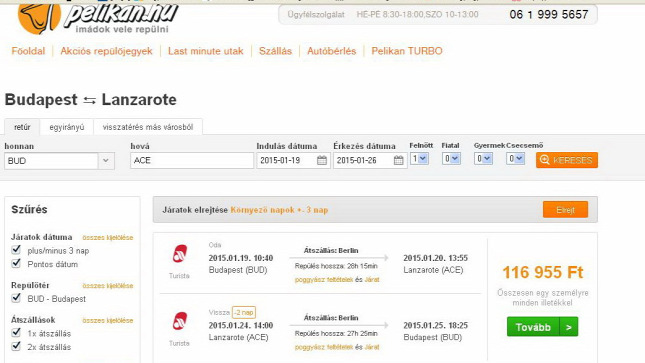Click the pelikan.hu orange logo

[39, 17]
